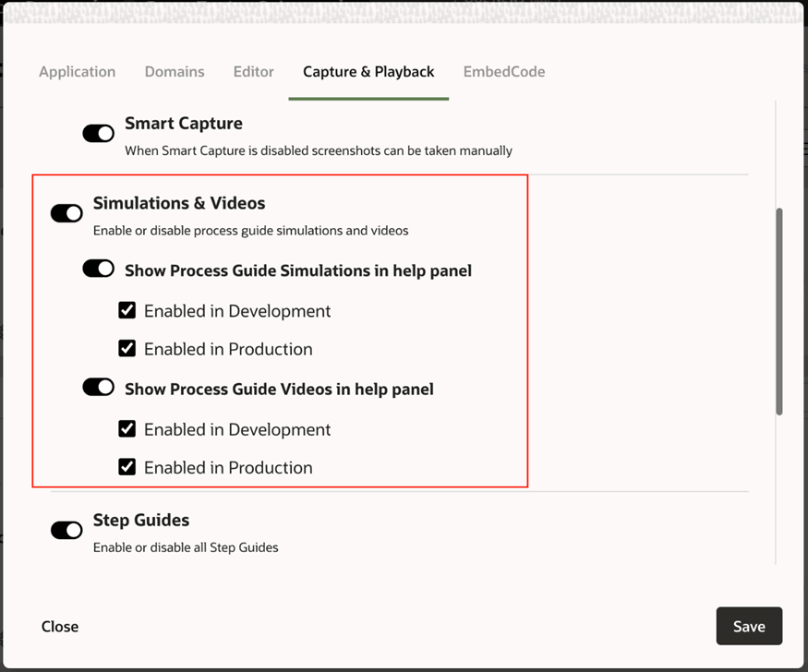Uncheck Enabled in Production under Videos
The height and width of the screenshot is (672, 808).
(x=127, y=467)
